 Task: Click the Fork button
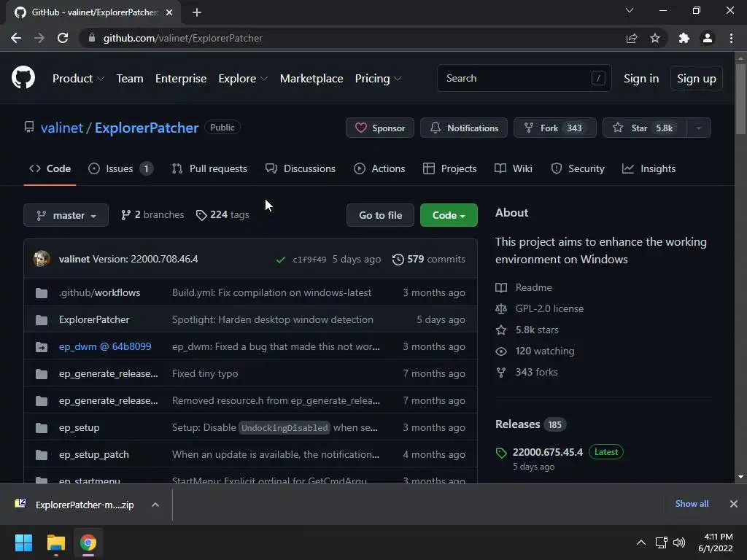pos(554,128)
